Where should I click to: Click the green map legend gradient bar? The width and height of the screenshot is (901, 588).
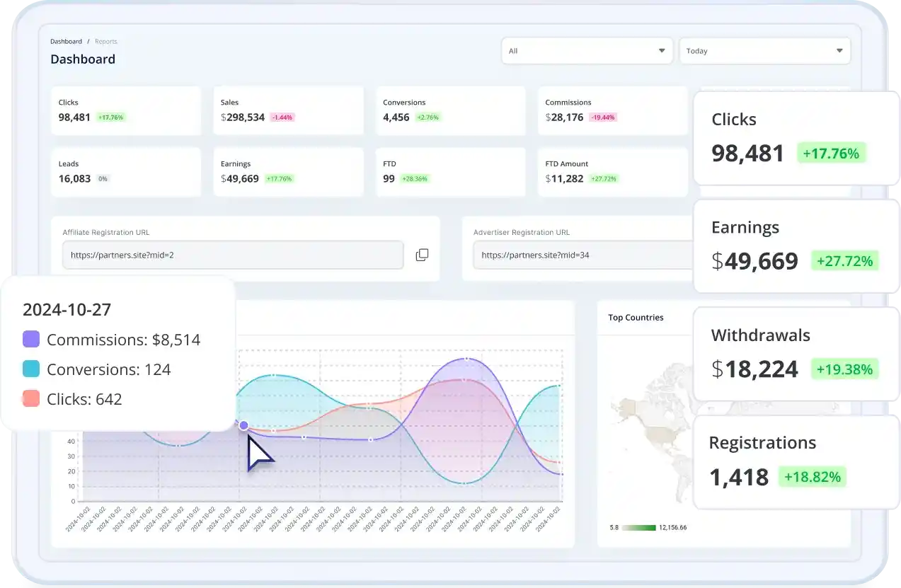(639, 527)
